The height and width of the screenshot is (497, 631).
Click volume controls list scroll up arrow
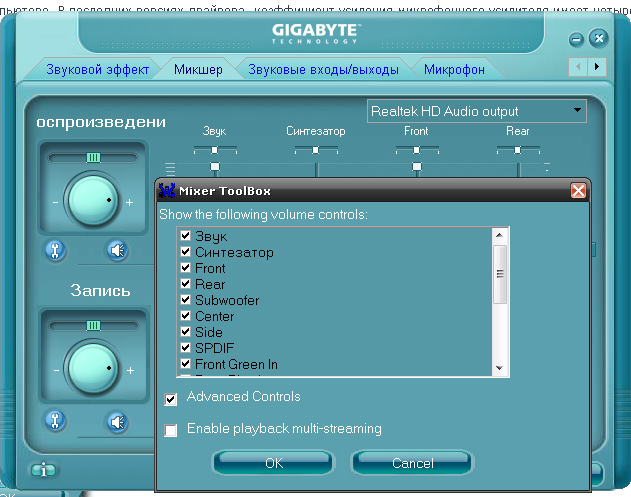499,235
